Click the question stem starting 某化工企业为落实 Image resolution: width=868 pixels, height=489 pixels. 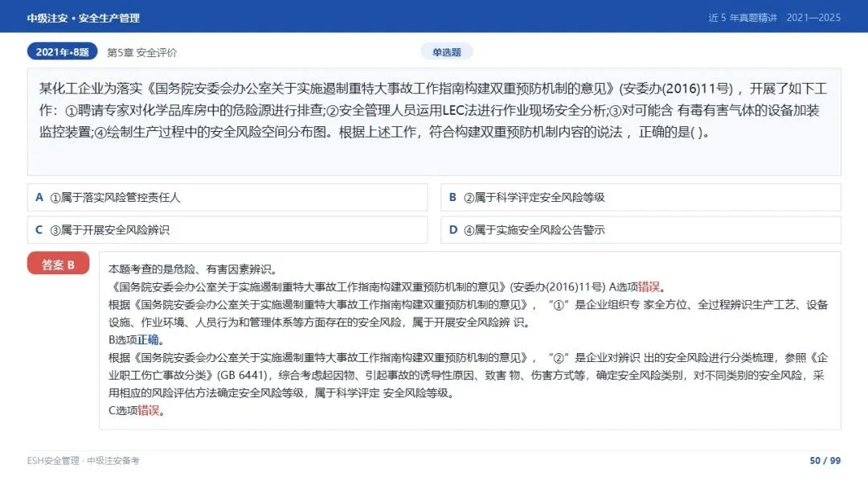pyautogui.click(x=434, y=110)
